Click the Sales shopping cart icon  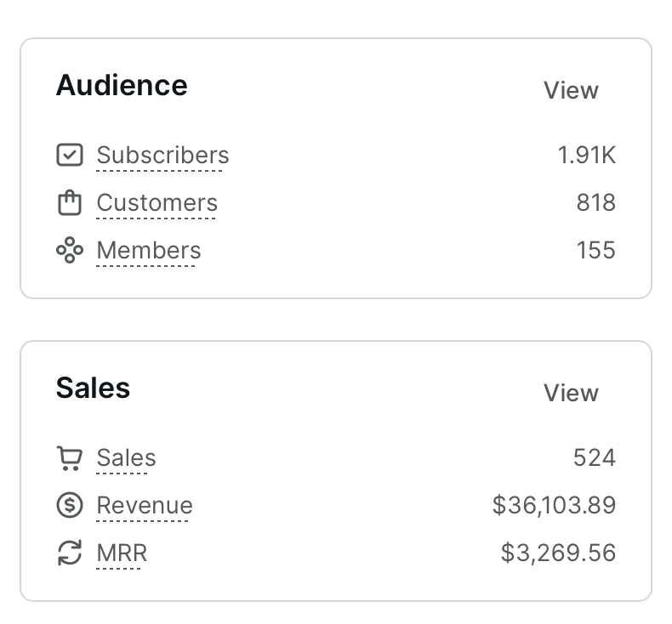pos(69,458)
